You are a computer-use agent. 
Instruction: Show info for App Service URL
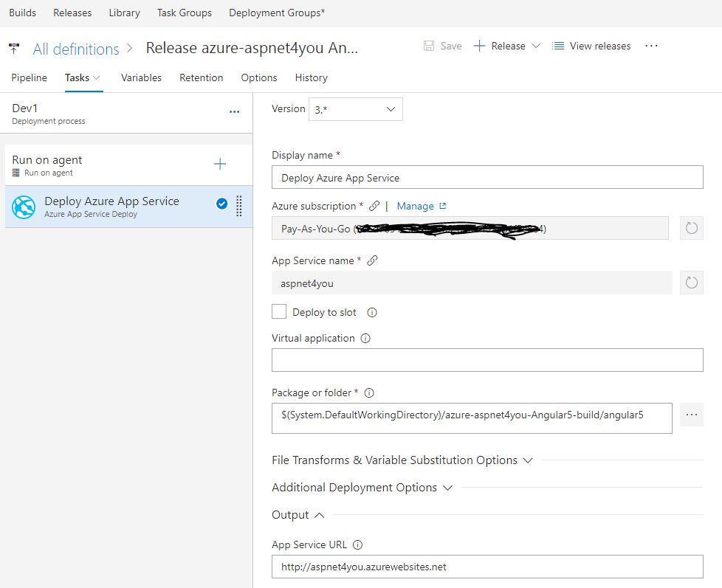coord(358,544)
